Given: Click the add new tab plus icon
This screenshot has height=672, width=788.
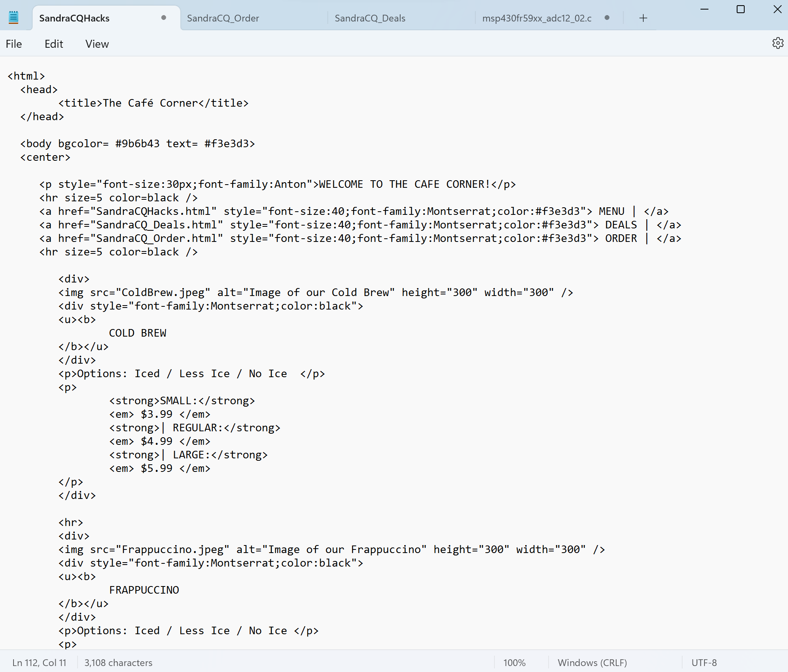Looking at the screenshot, I should [643, 18].
